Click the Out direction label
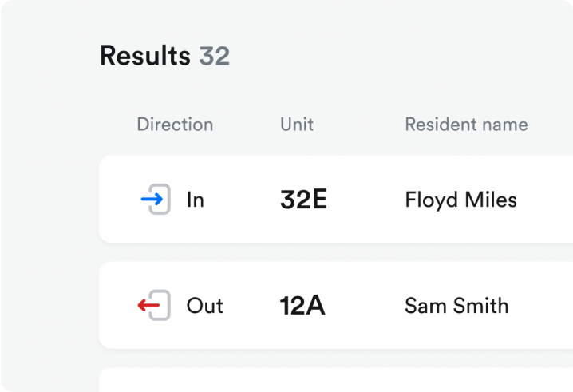The width and height of the screenshot is (573, 392). 204,305
